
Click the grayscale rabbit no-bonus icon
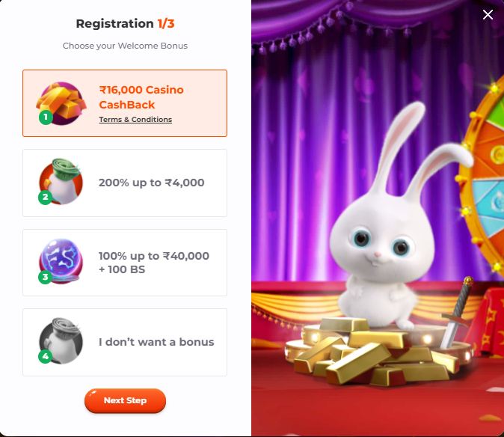(x=61, y=341)
